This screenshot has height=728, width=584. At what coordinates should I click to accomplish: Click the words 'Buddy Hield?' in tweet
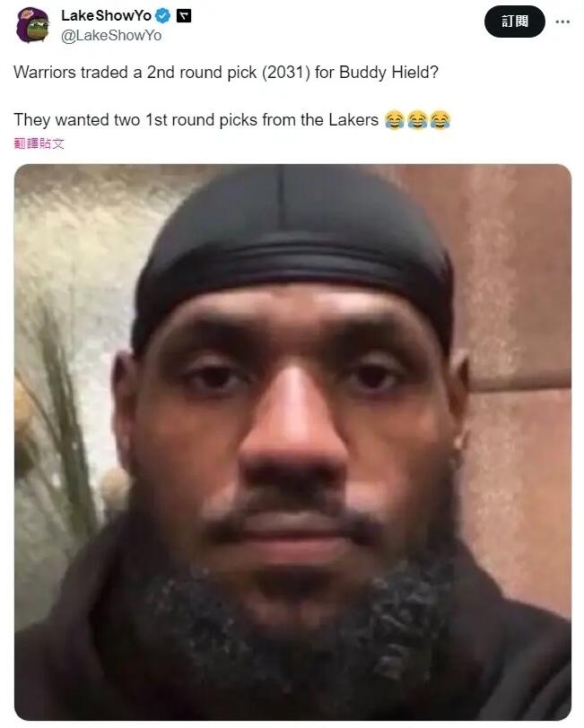coord(388,73)
